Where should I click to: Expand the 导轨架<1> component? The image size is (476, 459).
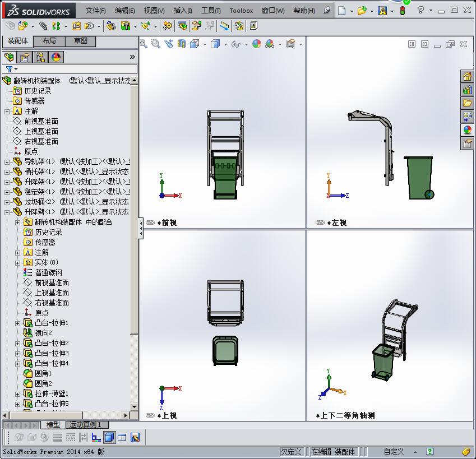(7, 162)
